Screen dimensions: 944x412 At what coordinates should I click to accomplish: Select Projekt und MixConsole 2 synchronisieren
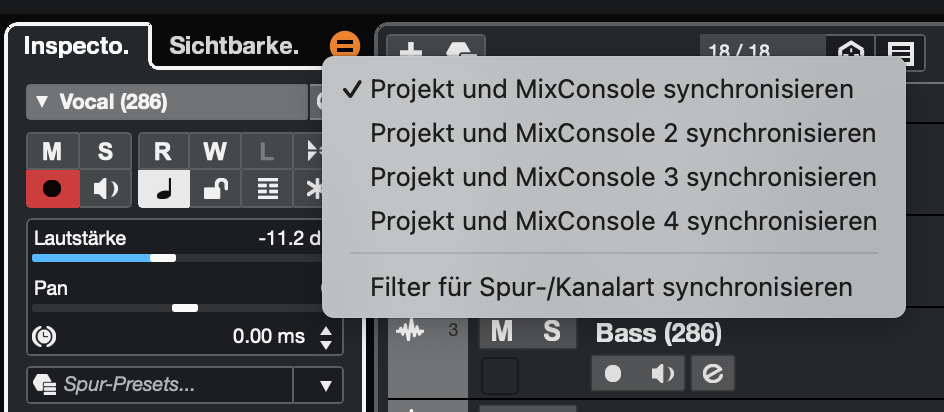coord(623,133)
